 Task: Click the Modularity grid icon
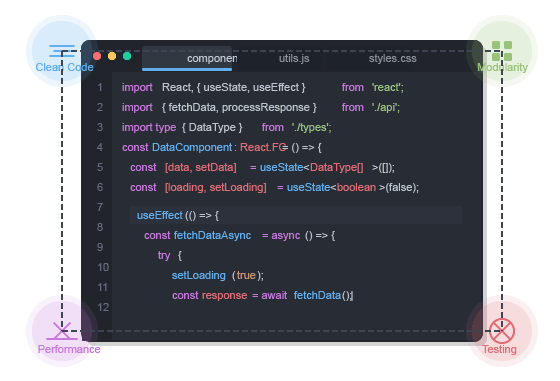(502, 51)
